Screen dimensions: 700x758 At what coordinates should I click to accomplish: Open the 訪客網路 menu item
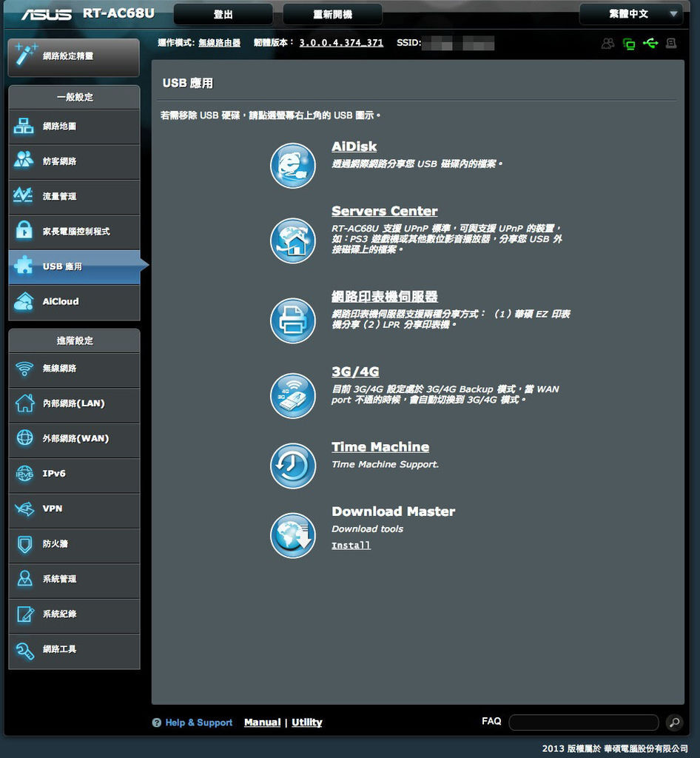tap(75, 161)
